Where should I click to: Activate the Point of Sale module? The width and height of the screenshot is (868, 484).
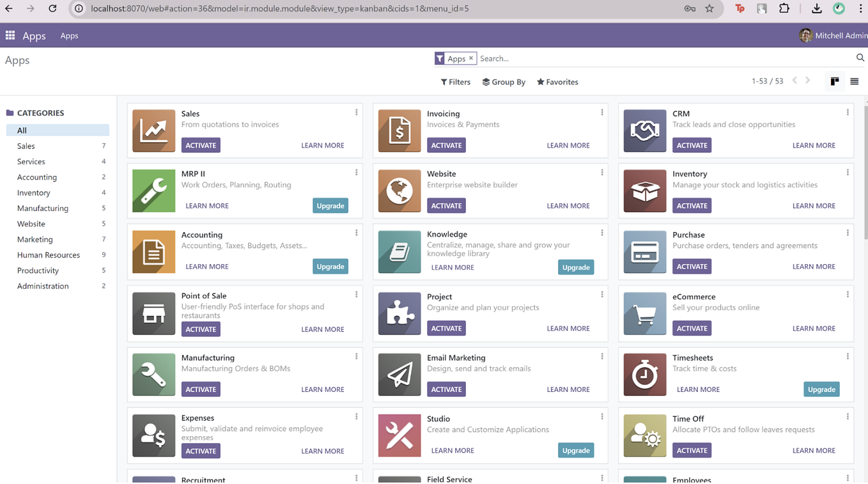pos(201,329)
